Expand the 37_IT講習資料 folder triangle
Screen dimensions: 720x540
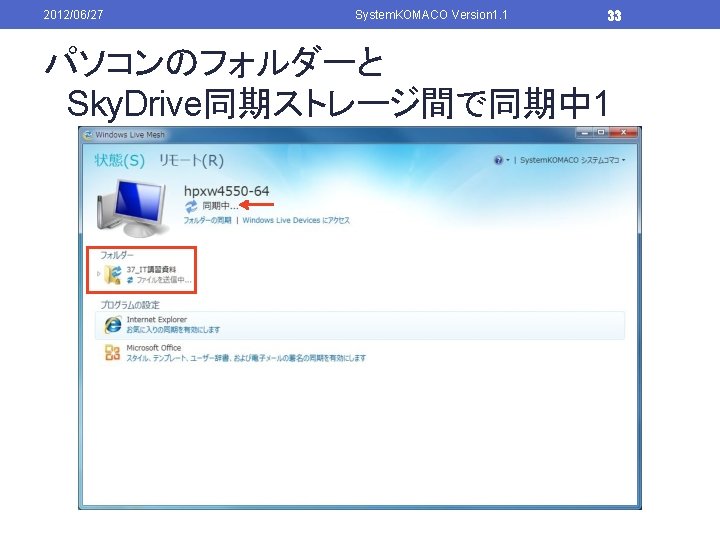pos(99,274)
